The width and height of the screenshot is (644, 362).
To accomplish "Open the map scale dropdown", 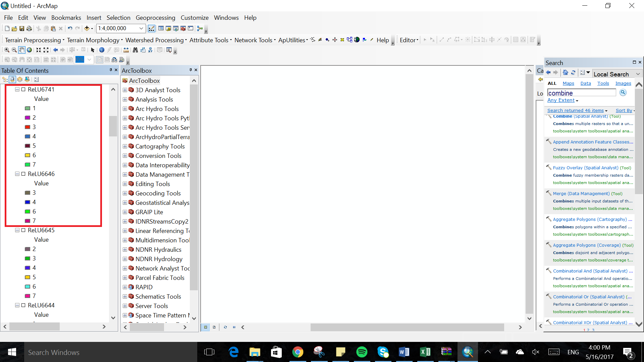I will 141,28.
